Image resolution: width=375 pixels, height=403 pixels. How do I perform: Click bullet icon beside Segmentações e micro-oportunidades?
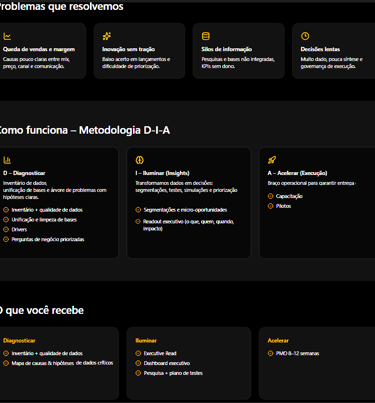pyautogui.click(x=138, y=210)
